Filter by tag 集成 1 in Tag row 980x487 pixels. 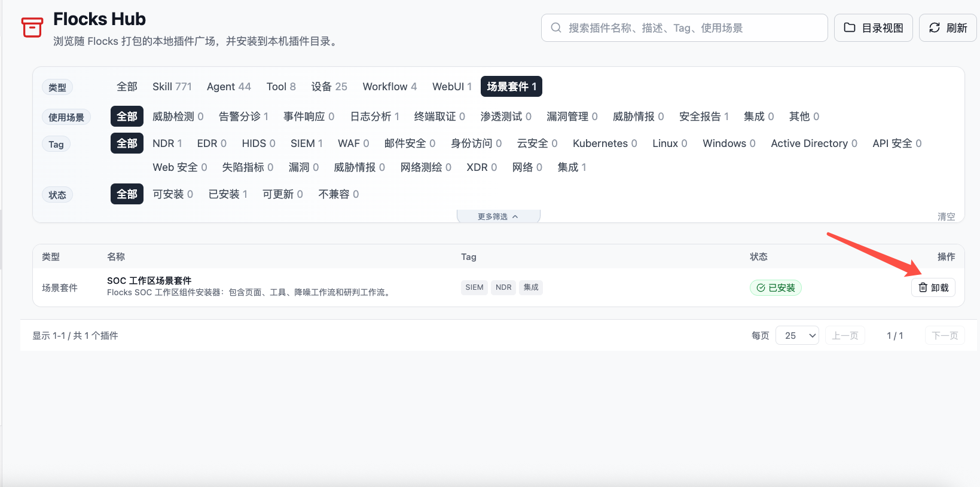pyautogui.click(x=572, y=167)
